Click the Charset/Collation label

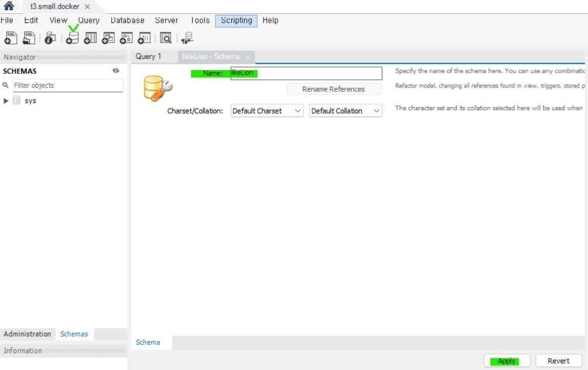coord(195,111)
